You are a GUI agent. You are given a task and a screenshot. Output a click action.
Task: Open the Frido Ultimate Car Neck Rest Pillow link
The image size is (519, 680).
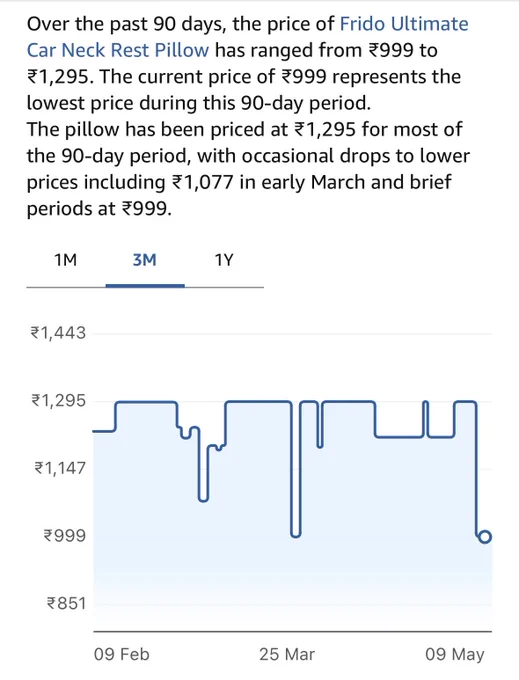click(247, 37)
